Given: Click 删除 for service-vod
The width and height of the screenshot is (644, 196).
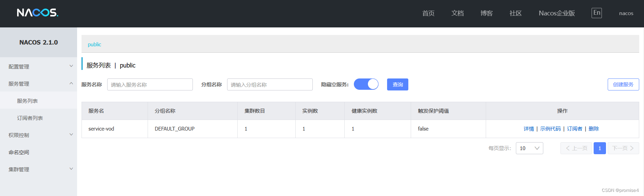Looking at the screenshot, I should (x=594, y=129).
